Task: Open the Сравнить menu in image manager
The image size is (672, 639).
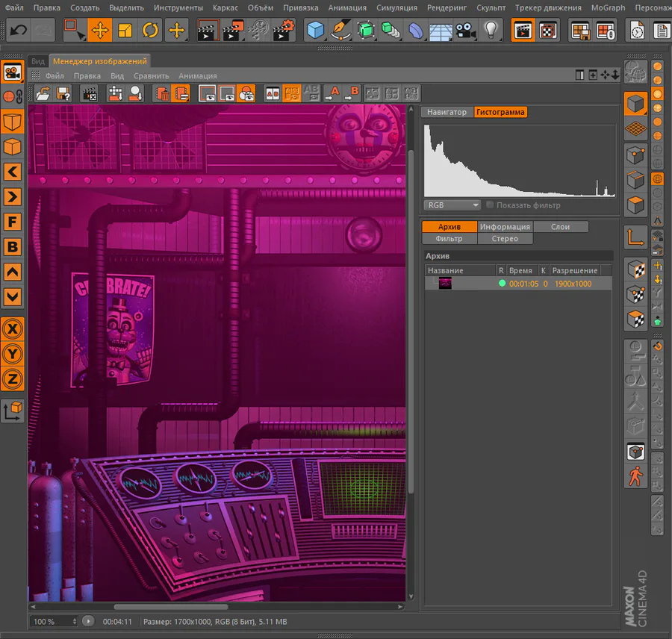Action: pyautogui.click(x=152, y=75)
